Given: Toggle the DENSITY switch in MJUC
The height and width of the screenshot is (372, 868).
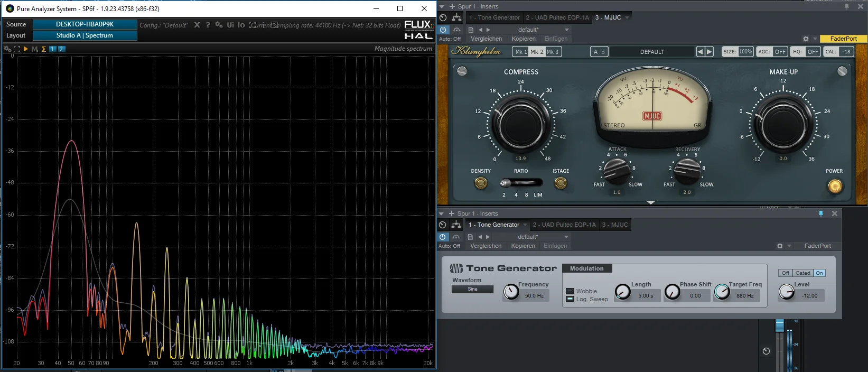Looking at the screenshot, I should pyautogui.click(x=481, y=183).
